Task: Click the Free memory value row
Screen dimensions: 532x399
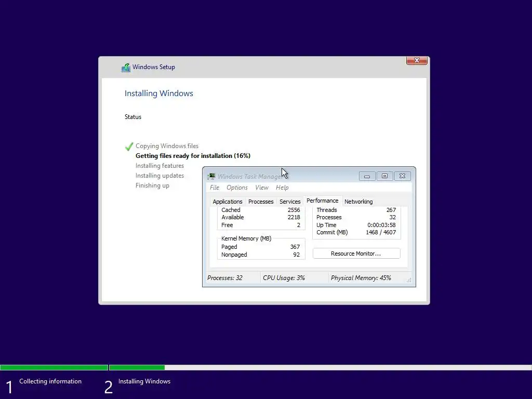Action: click(x=261, y=225)
